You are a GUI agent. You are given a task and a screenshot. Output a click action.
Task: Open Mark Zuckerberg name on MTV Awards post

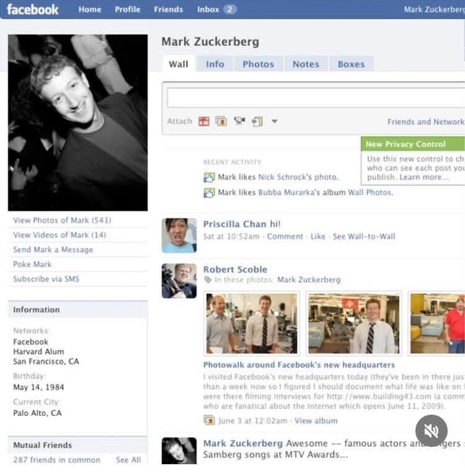pyautogui.click(x=243, y=443)
